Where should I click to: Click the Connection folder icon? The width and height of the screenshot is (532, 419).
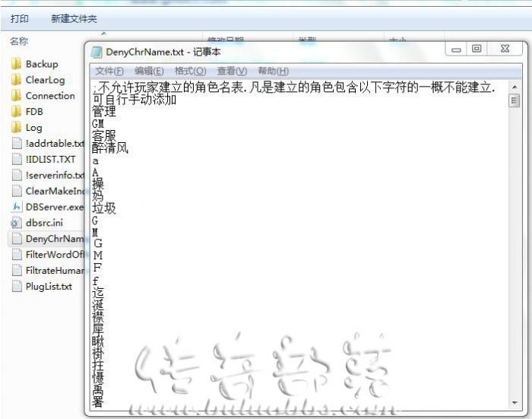[x=16, y=96]
